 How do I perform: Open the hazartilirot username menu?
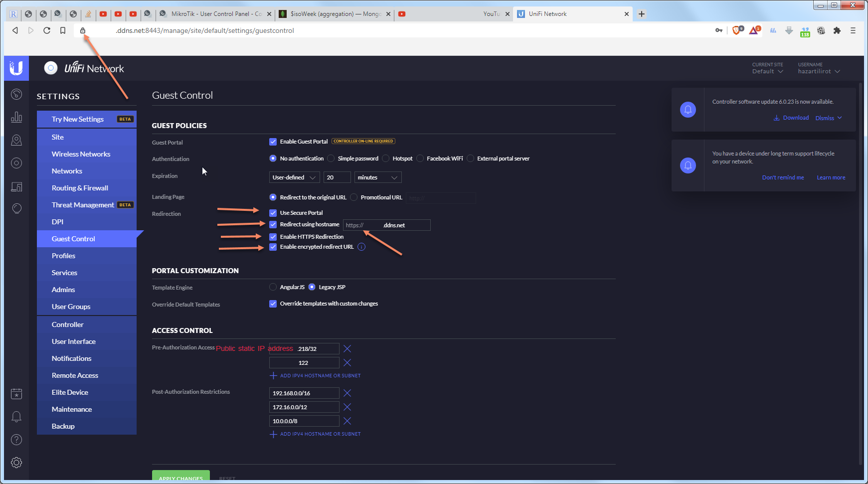coord(819,71)
